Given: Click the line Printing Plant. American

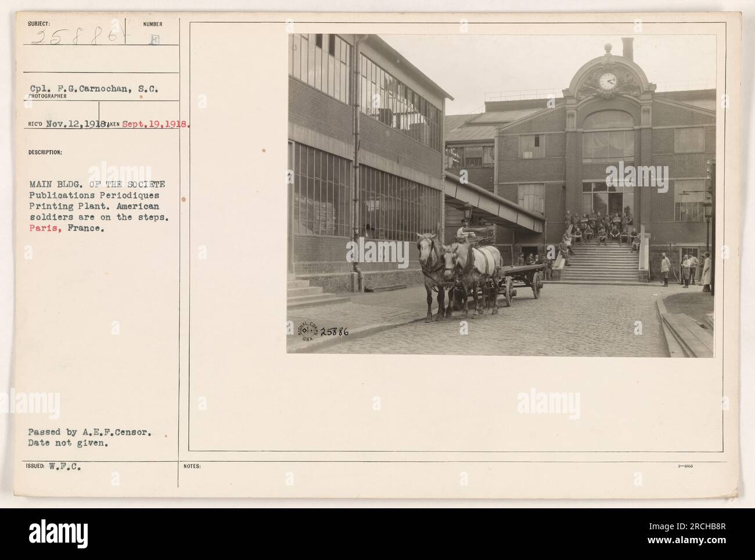Looking at the screenshot, I should [x=96, y=206].
